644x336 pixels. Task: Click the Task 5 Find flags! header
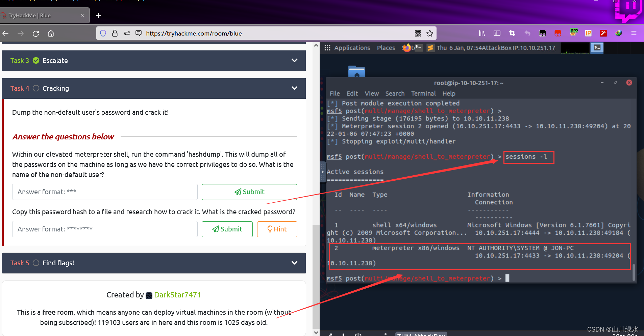tap(154, 263)
